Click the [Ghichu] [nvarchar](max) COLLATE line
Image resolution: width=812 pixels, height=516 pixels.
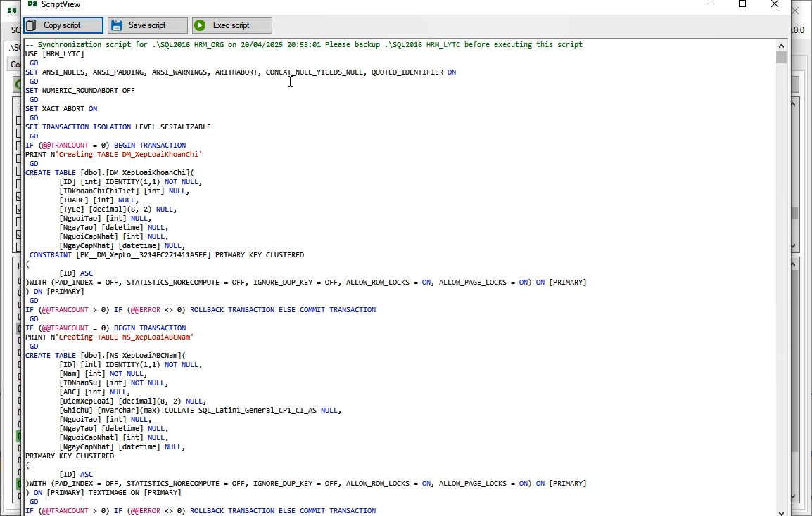(201, 411)
